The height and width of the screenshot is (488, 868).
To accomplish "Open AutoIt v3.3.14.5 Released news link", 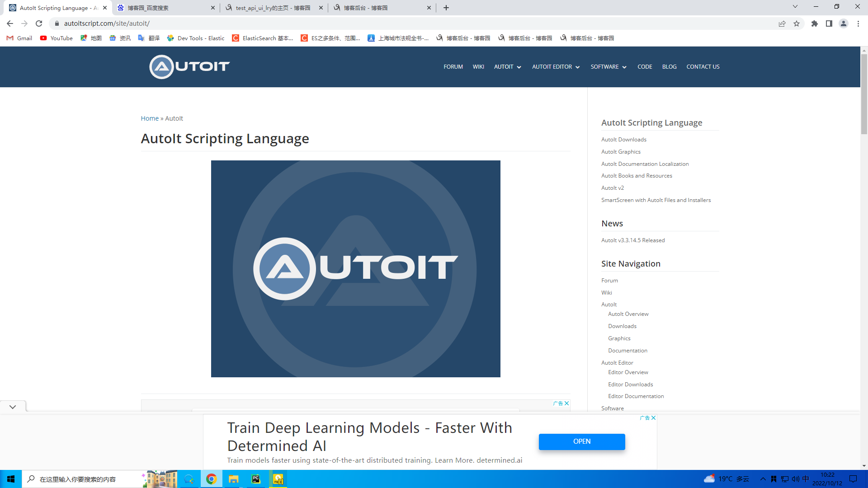I will 633,240.
